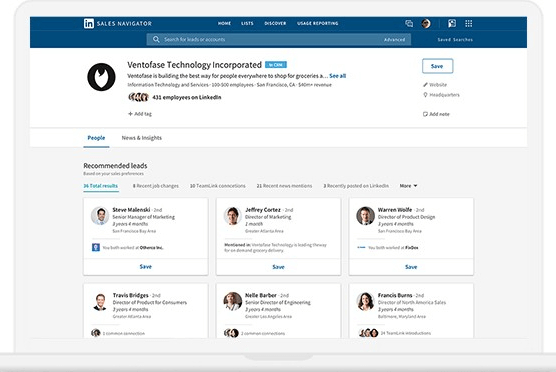Screen dimensions: 556x372
Task: Switch to News & Insights tab
Action: (141, 138)
